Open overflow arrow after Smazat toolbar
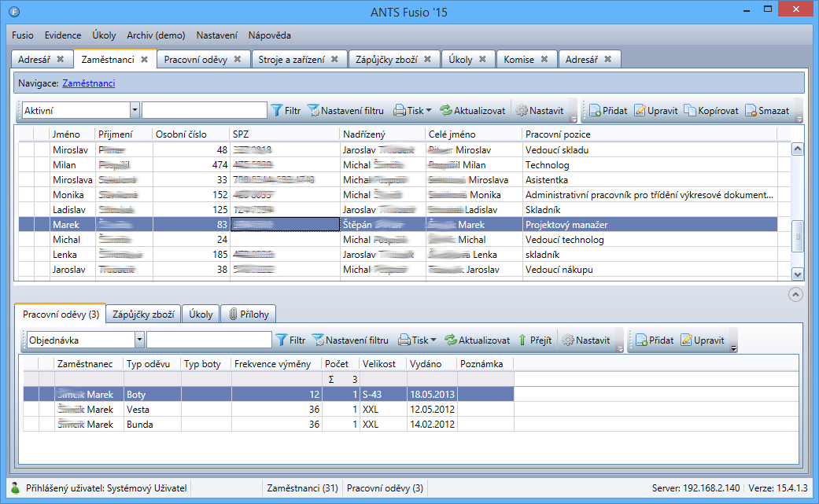Viewport: 819px width, 504px height. (x=799, y=120)
